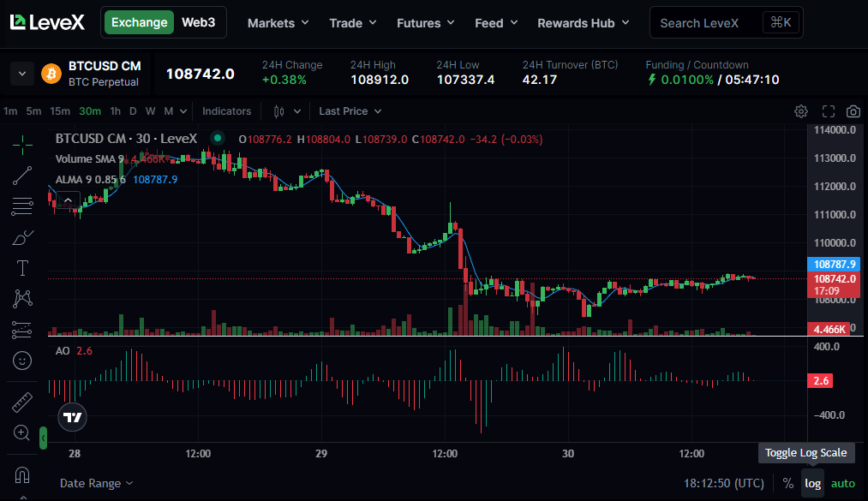Collapse the indicator legend with chevron
This screenshot has height=501, width=868.
point(68,200)
